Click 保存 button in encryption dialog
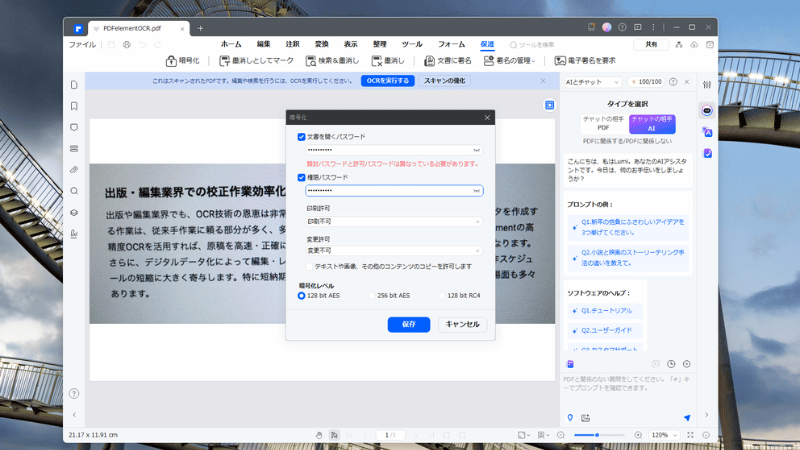 click(x=409, y=324)
